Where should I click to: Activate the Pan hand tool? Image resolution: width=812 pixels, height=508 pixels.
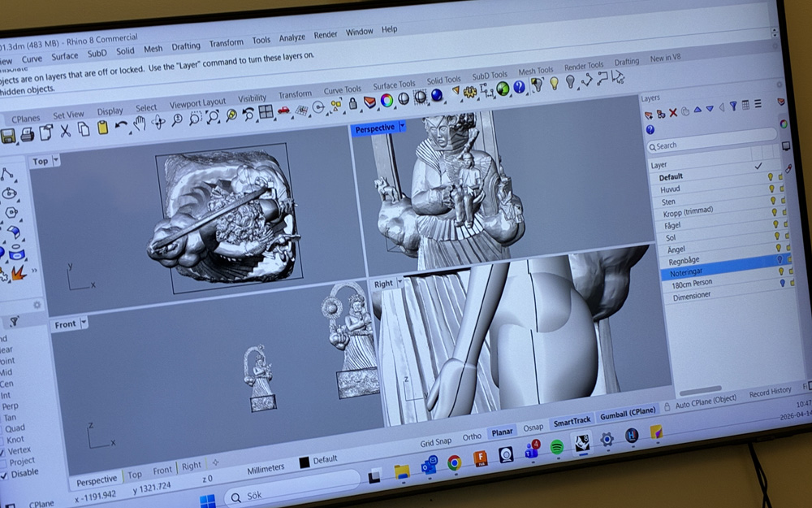coord(140,124)
